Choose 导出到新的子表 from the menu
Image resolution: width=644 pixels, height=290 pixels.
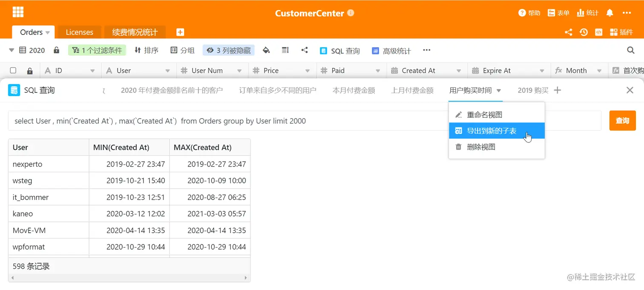click(x=497, y=131)
